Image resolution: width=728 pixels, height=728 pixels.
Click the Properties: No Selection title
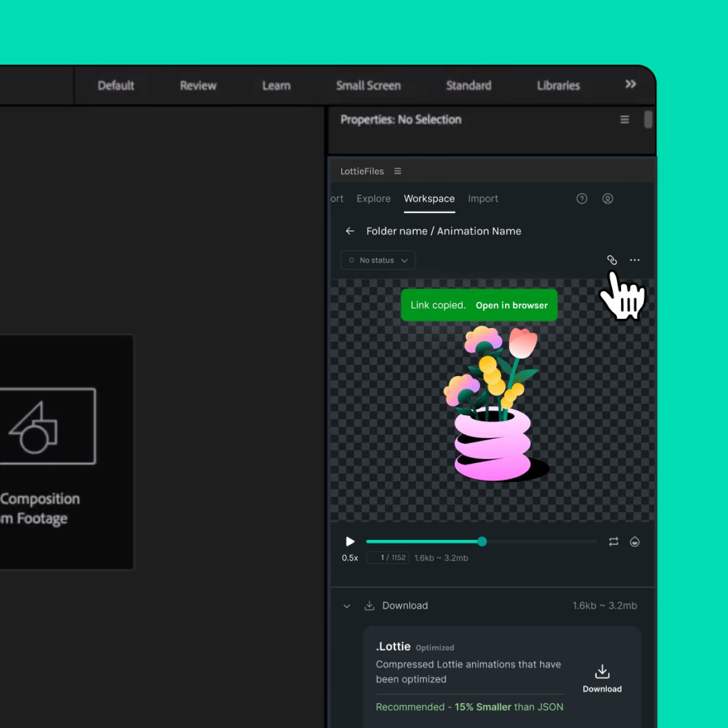[401, 119]
